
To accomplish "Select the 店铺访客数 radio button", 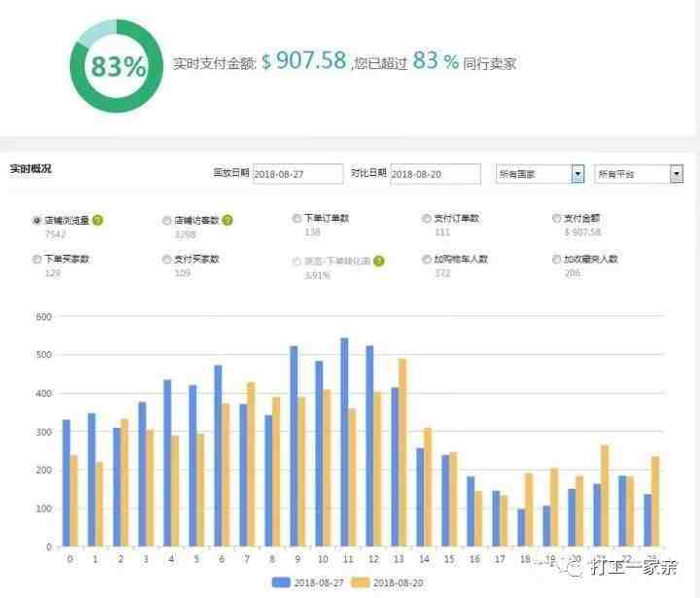I will 166,221.
